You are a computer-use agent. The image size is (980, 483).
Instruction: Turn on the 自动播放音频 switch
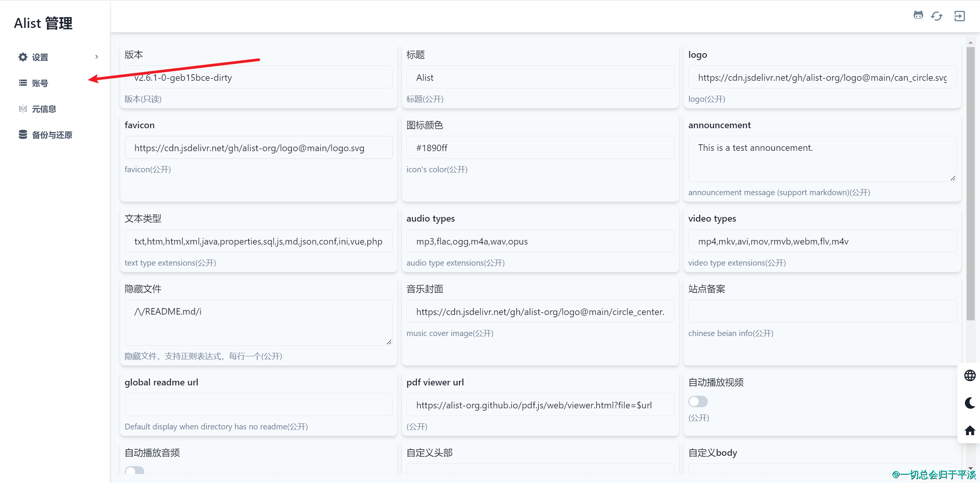[x=134, y=472]
